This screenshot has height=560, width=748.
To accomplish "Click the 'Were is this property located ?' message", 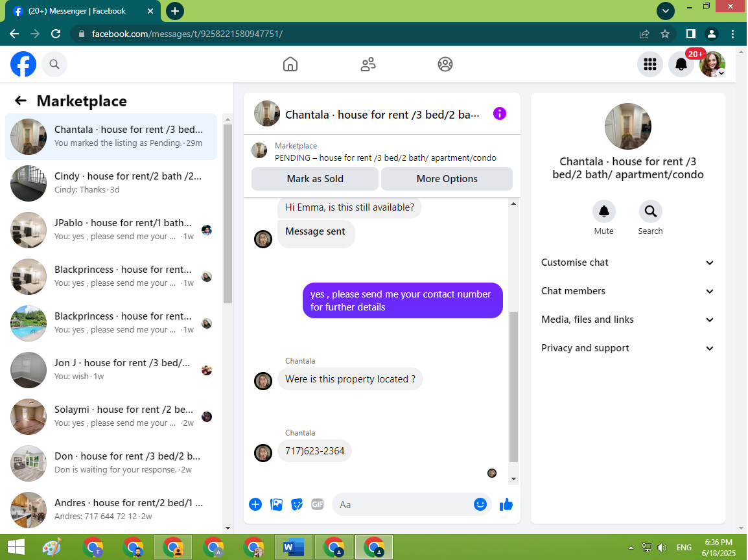I will point(350,379).
